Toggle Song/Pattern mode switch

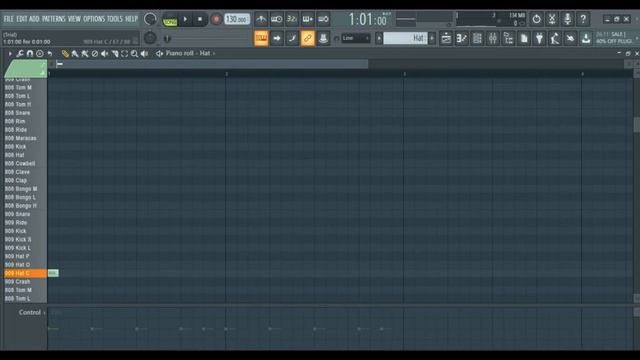tap(170, 19)
